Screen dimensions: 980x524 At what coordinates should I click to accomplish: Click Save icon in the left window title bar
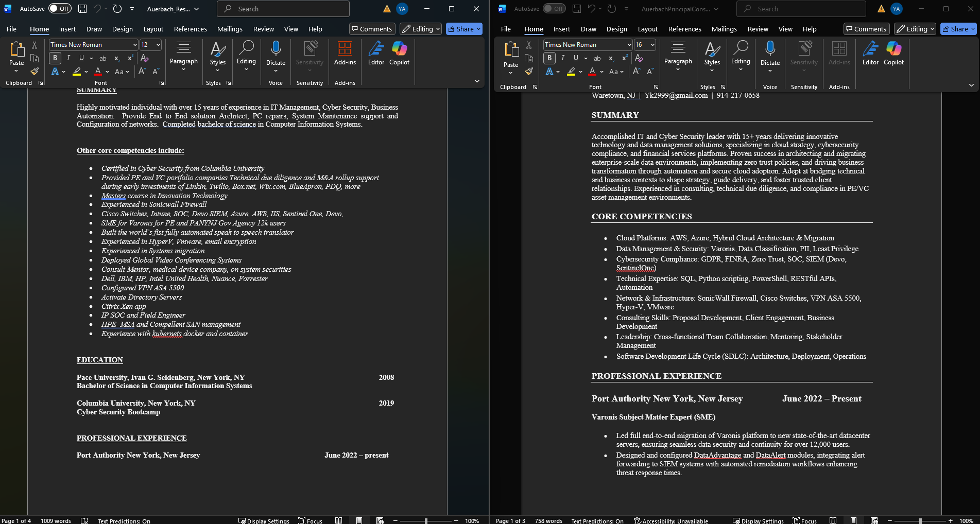pos(82,9)
